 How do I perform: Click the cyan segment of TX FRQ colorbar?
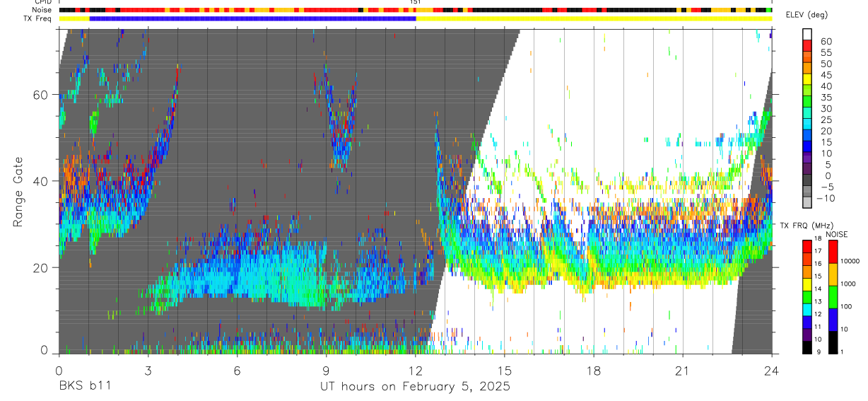click(x=807, y=310)
